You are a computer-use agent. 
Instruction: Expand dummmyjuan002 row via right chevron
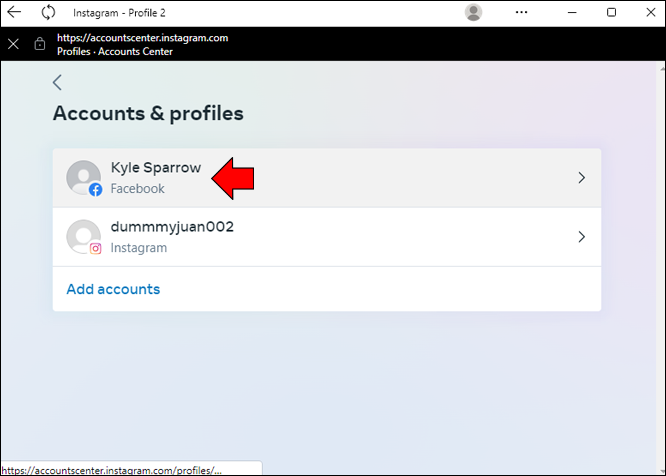[581, 237]
